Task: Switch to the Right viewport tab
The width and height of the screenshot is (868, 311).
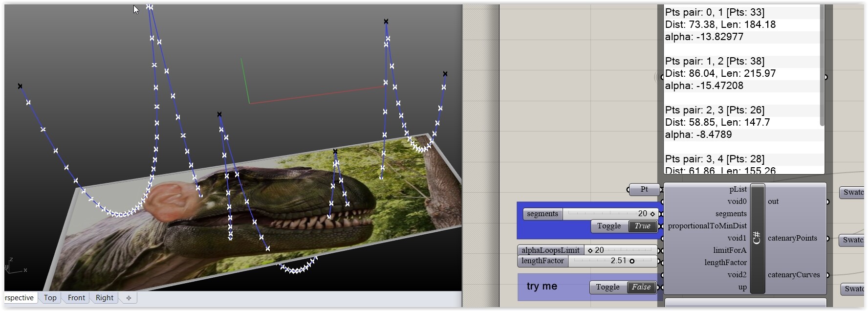Action: point(105,297)
